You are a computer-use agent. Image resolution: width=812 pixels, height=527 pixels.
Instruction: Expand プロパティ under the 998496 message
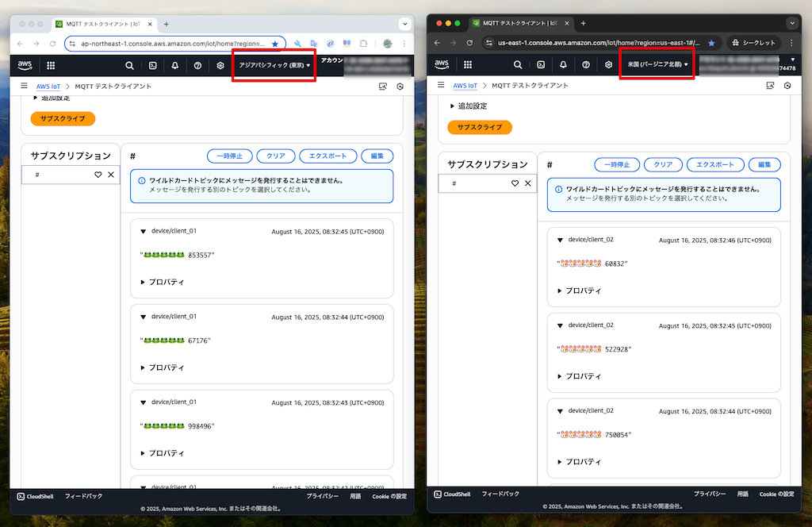(163, 453)
